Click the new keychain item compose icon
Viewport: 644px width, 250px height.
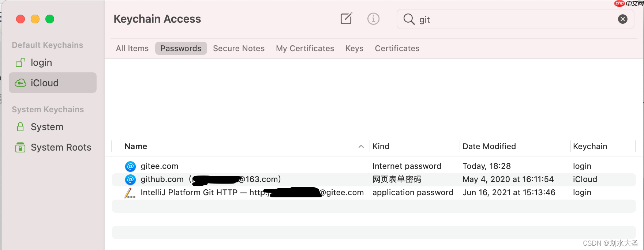click(346, 19)
